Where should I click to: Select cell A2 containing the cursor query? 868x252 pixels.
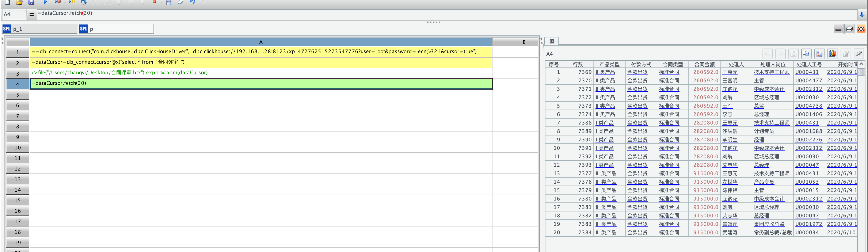[x=261, y=62]
